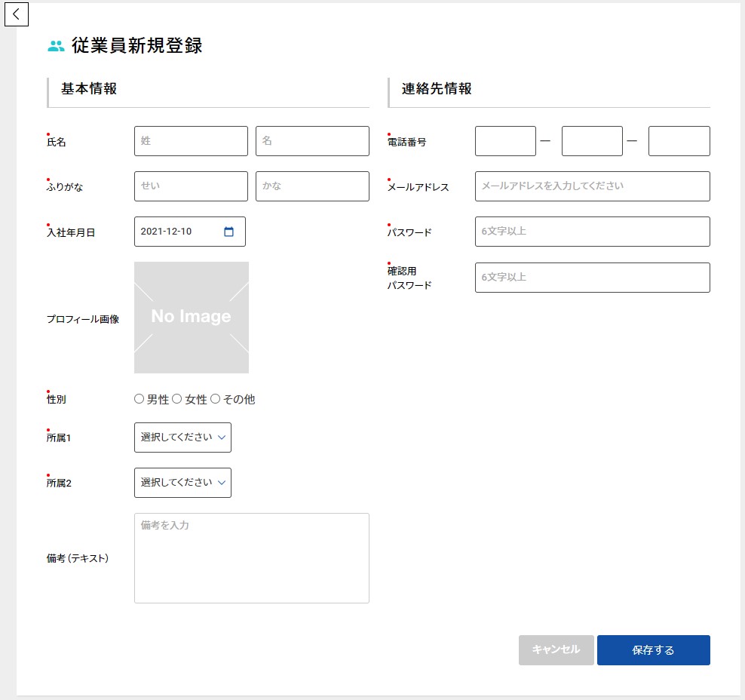Focus the 姓 last name field
Viewport: 745px width, 700px height.
pyautogui.click(x=191, y=141)
